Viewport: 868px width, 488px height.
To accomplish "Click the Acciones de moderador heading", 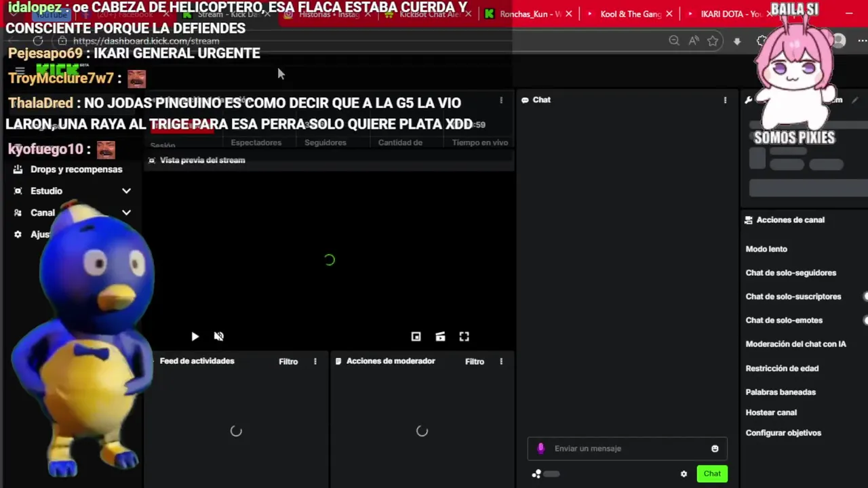I will (x=391, y=361).
